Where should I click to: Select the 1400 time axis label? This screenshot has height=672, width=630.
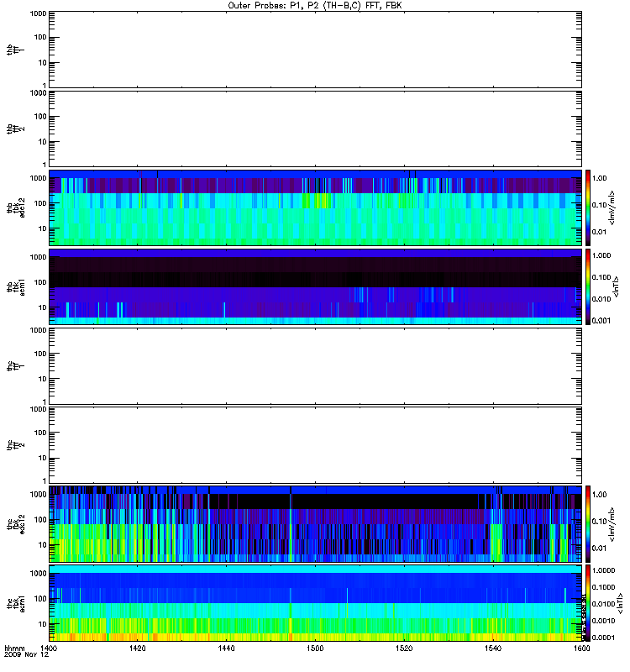click(49, 648)
